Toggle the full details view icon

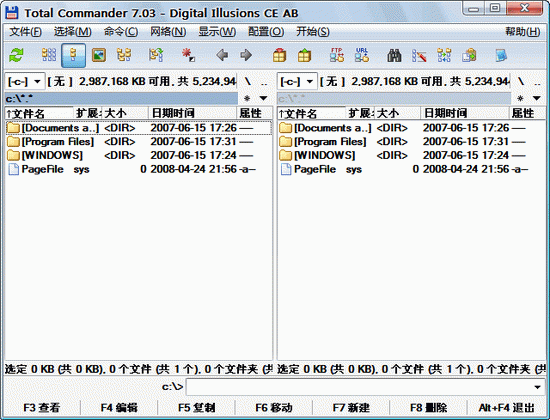coord(73,55)
